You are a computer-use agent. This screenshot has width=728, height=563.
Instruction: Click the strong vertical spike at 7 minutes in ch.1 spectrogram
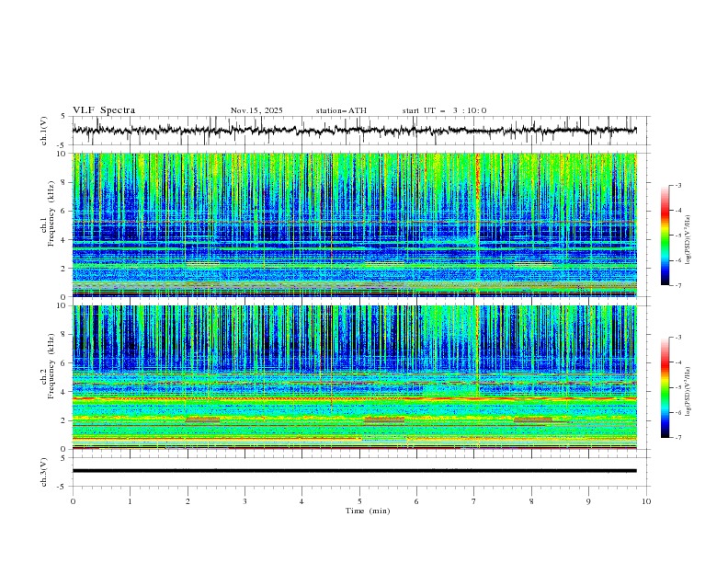(x=477, y=224)
